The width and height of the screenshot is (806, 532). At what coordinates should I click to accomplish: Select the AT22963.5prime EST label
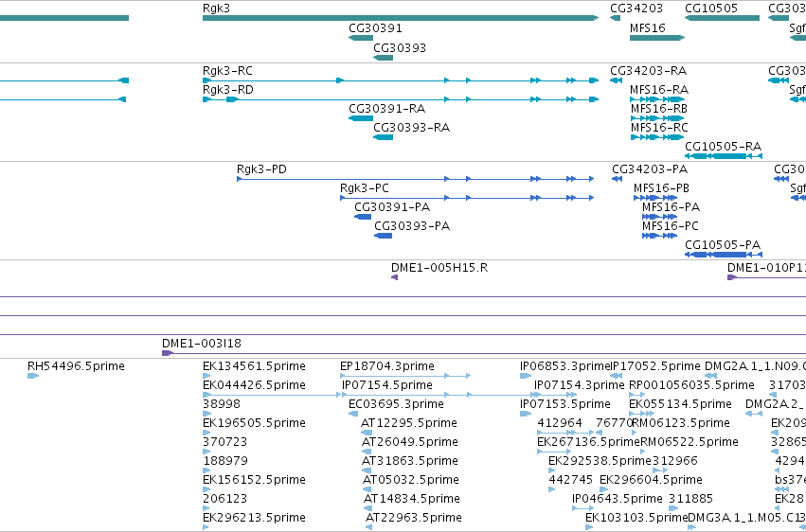coord(413,518)
